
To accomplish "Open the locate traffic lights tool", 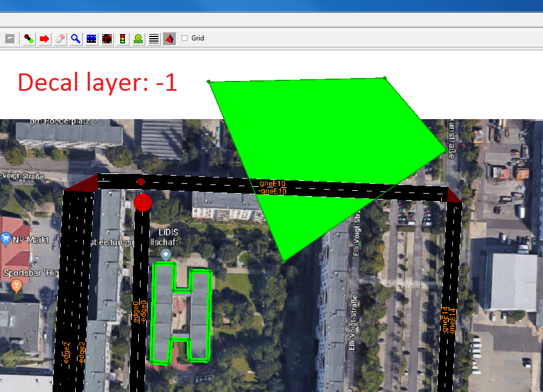I will (122, 39).
